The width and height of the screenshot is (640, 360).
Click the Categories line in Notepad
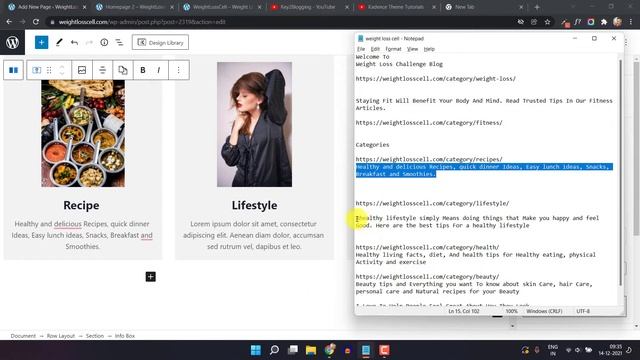pyautogui.click(x=372, y=145)
